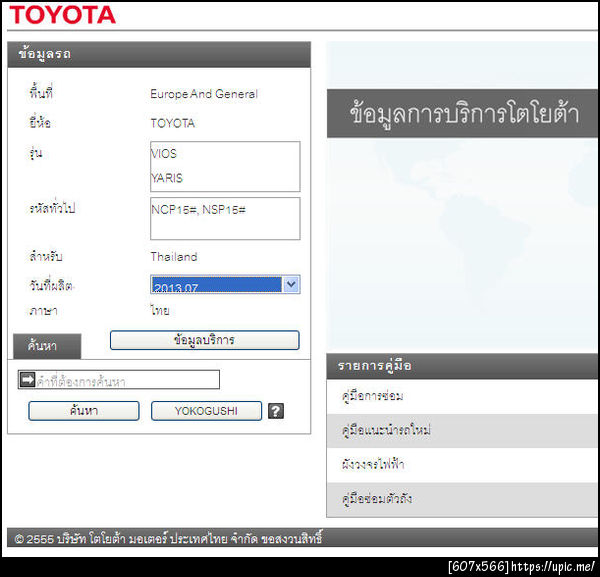Click the NCP15#, NSP15# general code box
The height and width of the screenshot is (577, 600).
[x=225, y=218]
